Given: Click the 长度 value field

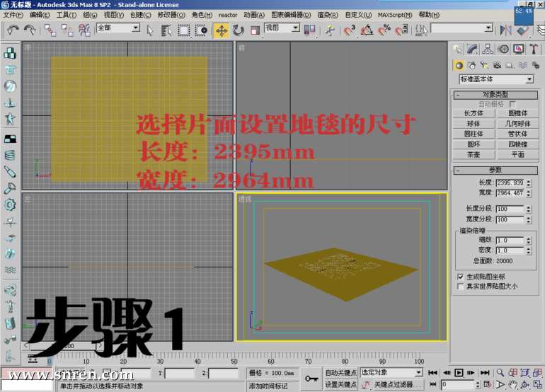Looking at the screenshot, I should pyautogui.click(x=510, y=183).
